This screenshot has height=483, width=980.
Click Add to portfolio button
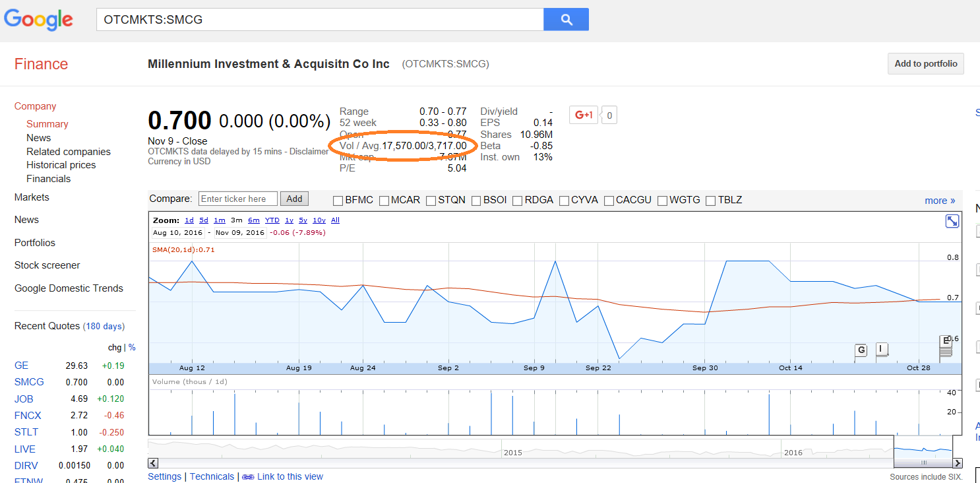click(926, 64)
